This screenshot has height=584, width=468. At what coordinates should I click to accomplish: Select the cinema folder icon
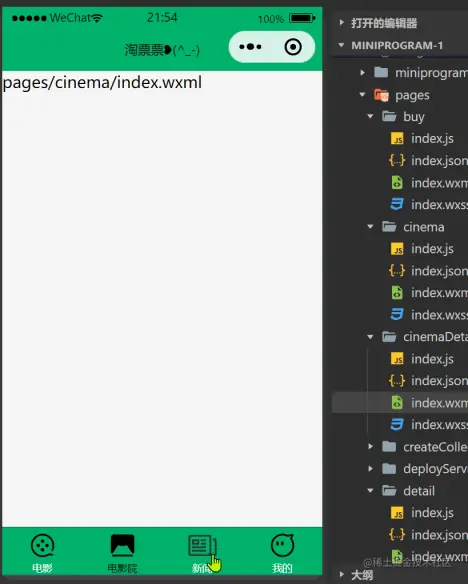[389, 226]
